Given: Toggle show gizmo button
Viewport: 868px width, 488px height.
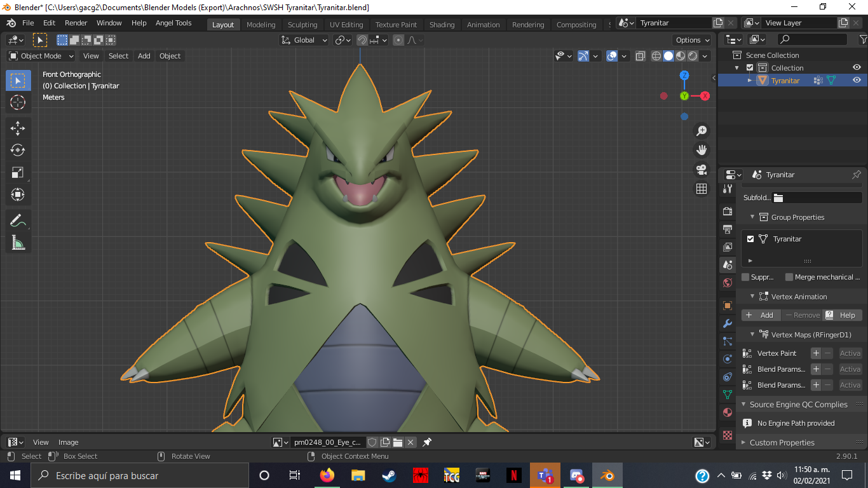Looking at the screenshot, I should [583, 56].
